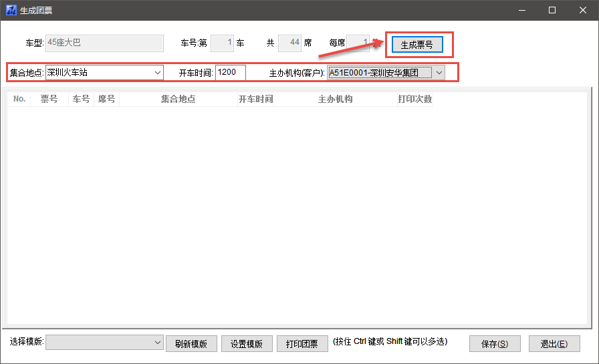The image size is (599, 364).
Task: Maximize the 生成团票 window
Action: tap(552, 10)
